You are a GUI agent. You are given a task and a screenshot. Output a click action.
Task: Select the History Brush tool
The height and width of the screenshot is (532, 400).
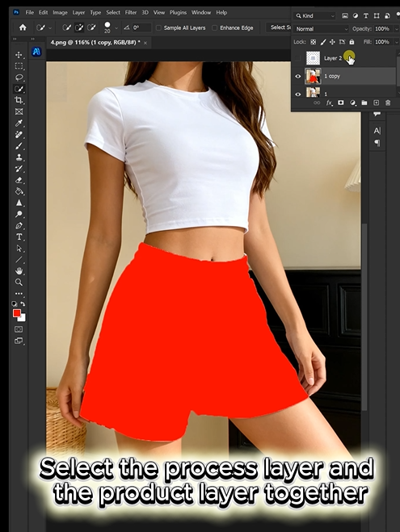tap(19, 169)
